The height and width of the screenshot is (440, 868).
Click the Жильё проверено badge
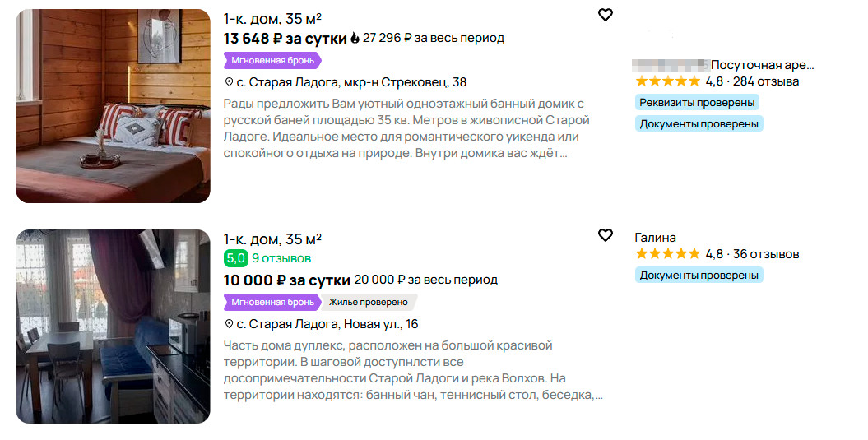[368, 302]
